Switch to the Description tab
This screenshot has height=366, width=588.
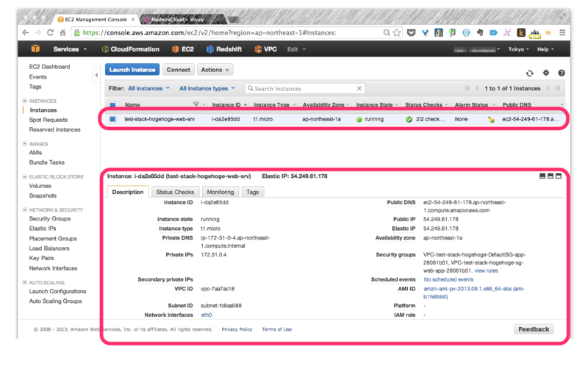pos(128,192)
